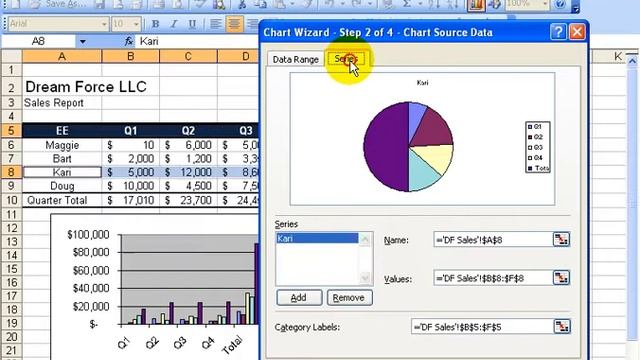Click the Sort Descending toolbar icon

point(453,5)
